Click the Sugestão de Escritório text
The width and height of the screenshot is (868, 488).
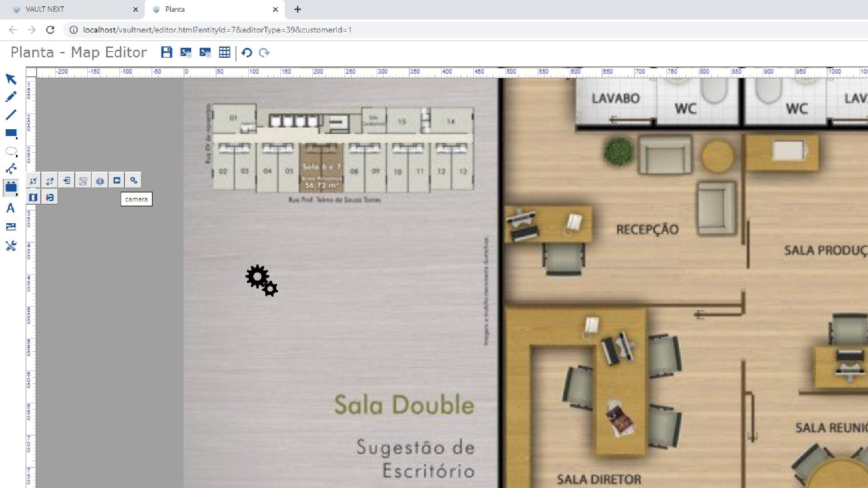[415, 459]
